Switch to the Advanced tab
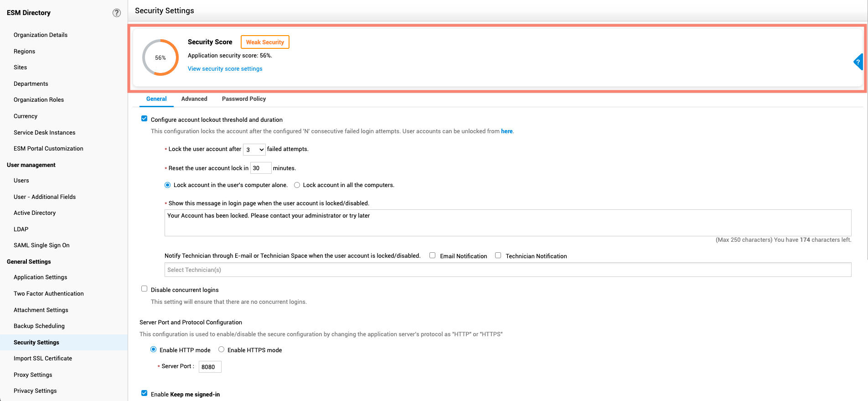The width and height of the screenshot is (868, 401). click(194, 99)
